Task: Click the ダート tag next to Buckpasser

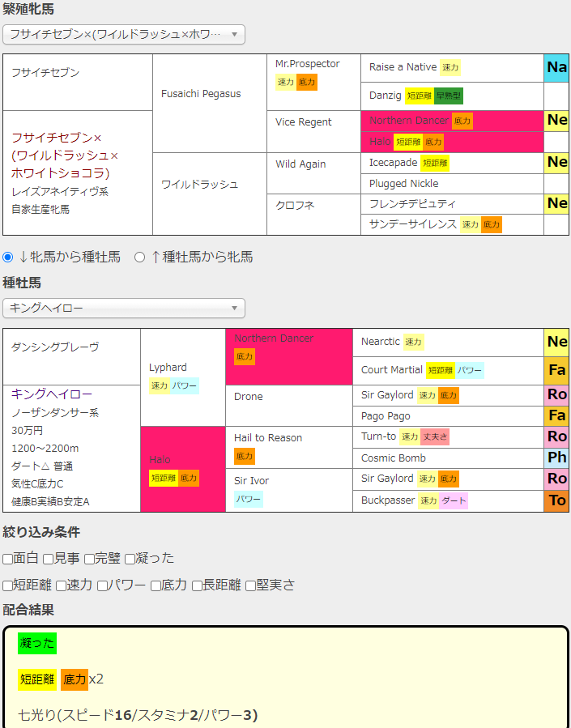Action: click(454, 500)
